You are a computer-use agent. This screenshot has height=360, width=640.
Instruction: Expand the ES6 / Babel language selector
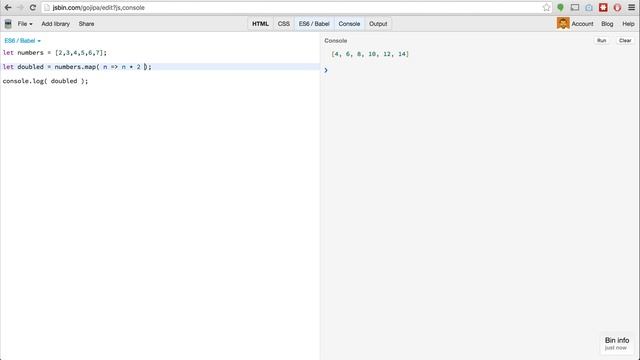[x=22, y=41]
